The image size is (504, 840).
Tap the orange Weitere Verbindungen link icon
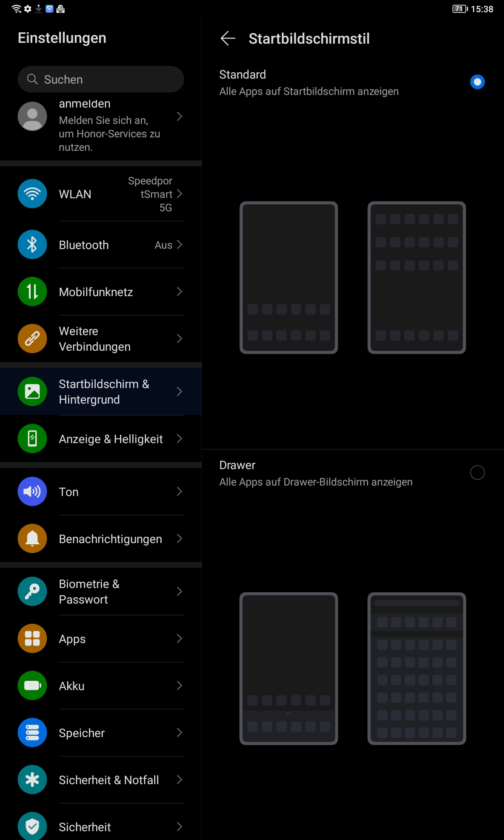32,339
